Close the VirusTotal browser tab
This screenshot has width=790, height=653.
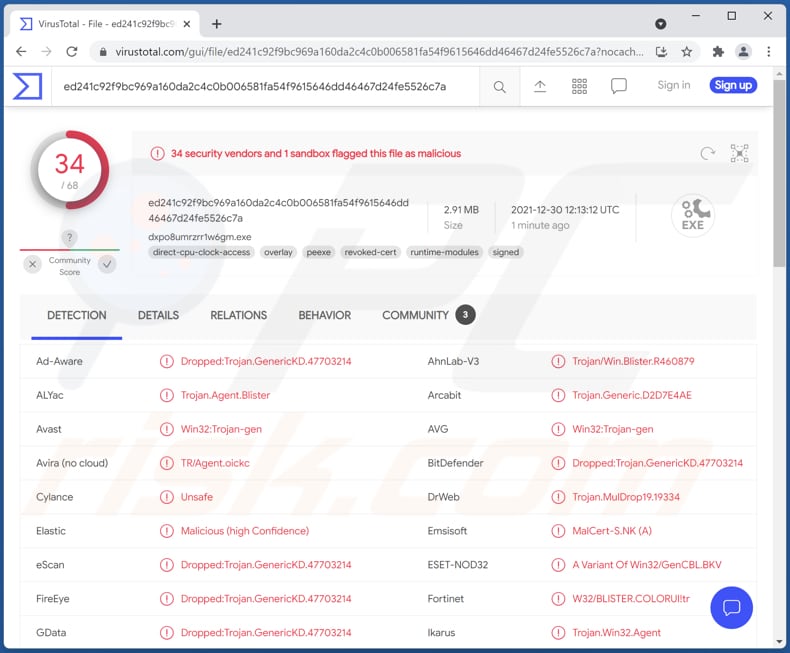[187, 24]
